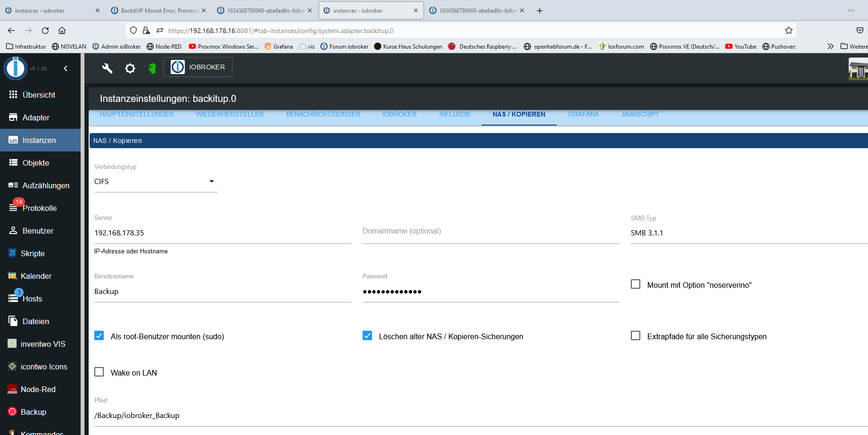
Task: Open the Grafana bookmark
Action: tap(279, 46)
